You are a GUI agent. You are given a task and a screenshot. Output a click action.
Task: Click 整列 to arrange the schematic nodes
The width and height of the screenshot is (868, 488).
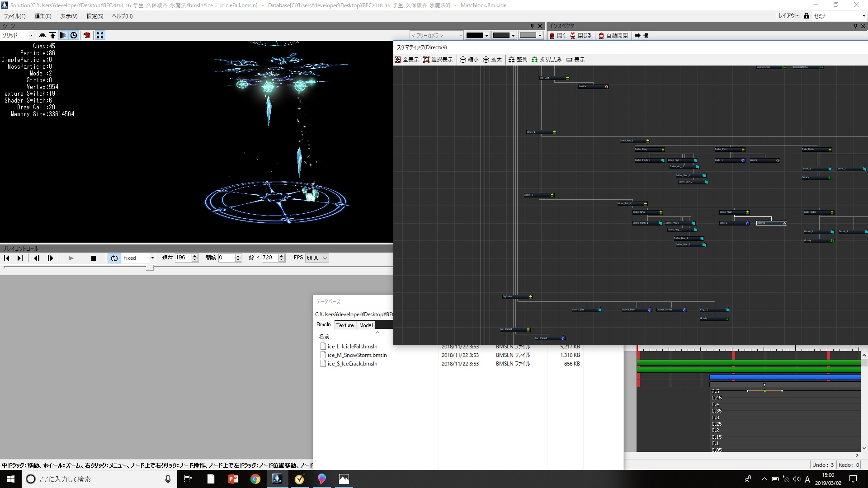coord(518,60)
